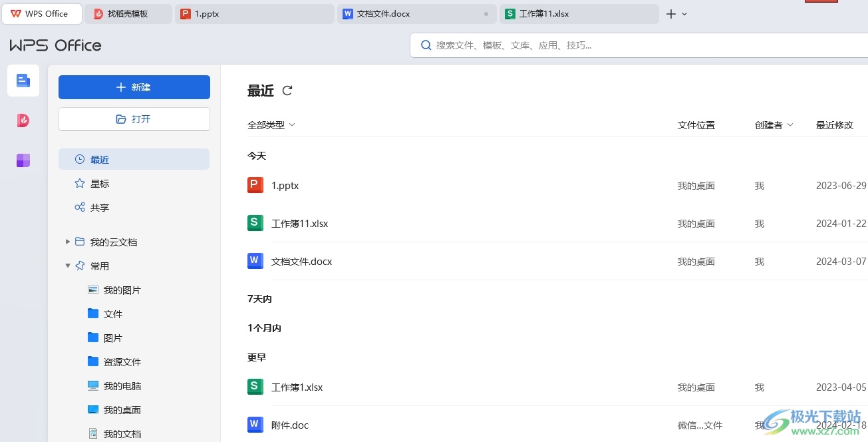The image size is (868, 442).
Task: Open the purple apps icon in left rail
Action: (x=23, y=160)
